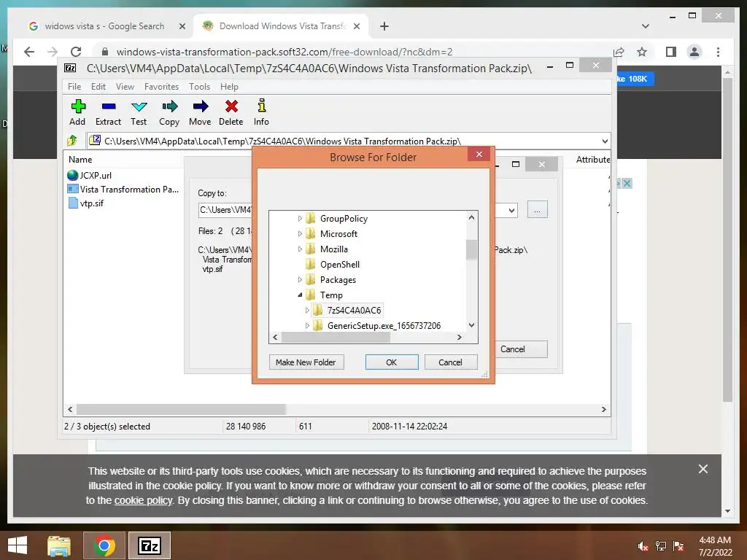The width and height of the screenshot is (747, 560).
Task: Open File Explorer from taskbar
Action: pos(59,545)
